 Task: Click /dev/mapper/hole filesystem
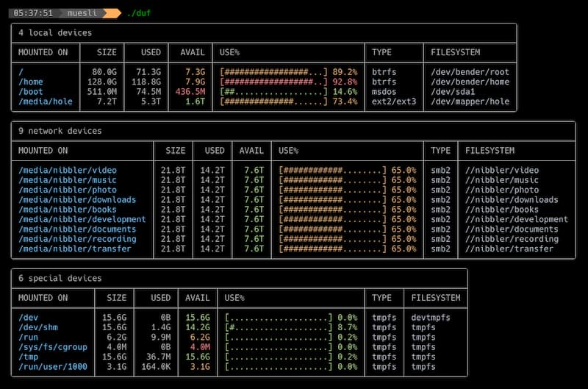[470, 101]
